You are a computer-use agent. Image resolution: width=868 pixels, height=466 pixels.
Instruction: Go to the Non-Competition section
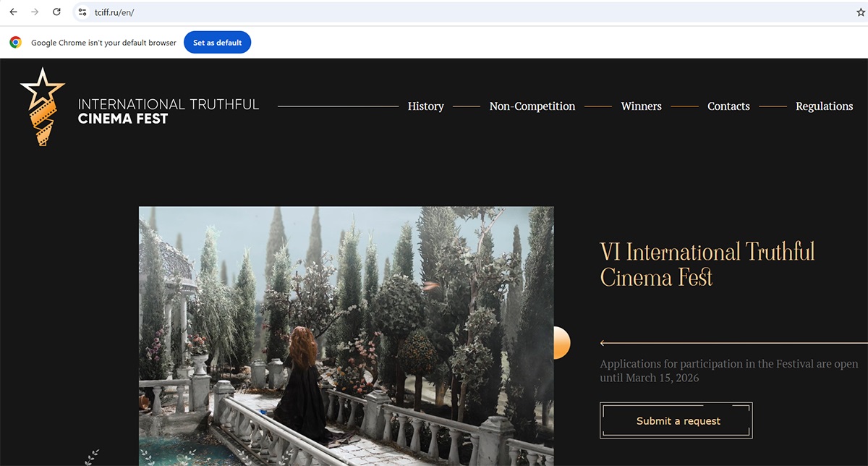click(x=532, y=106)
